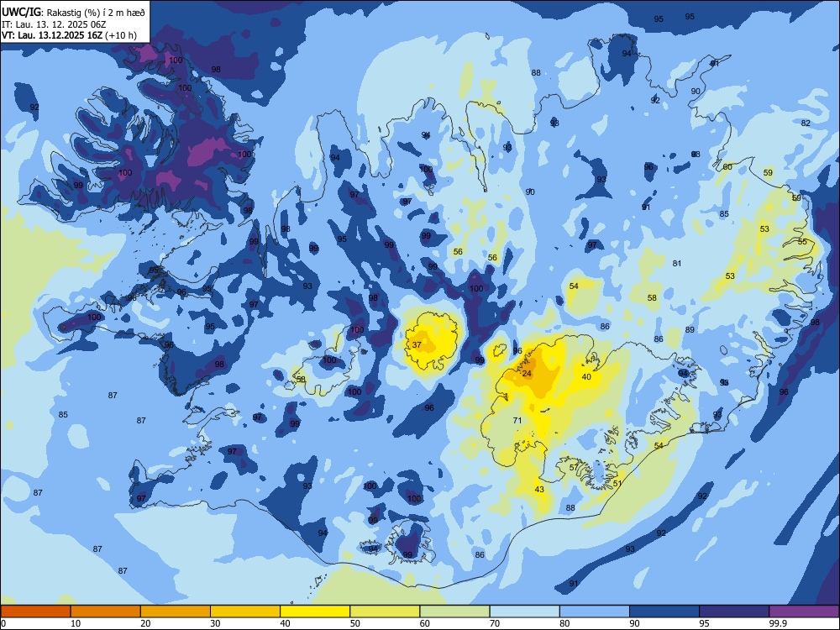Pick the 95–99.9 navy legend swatch
Image resolution: width=840 pixels, height=630 pixels.
coord(734,612)
